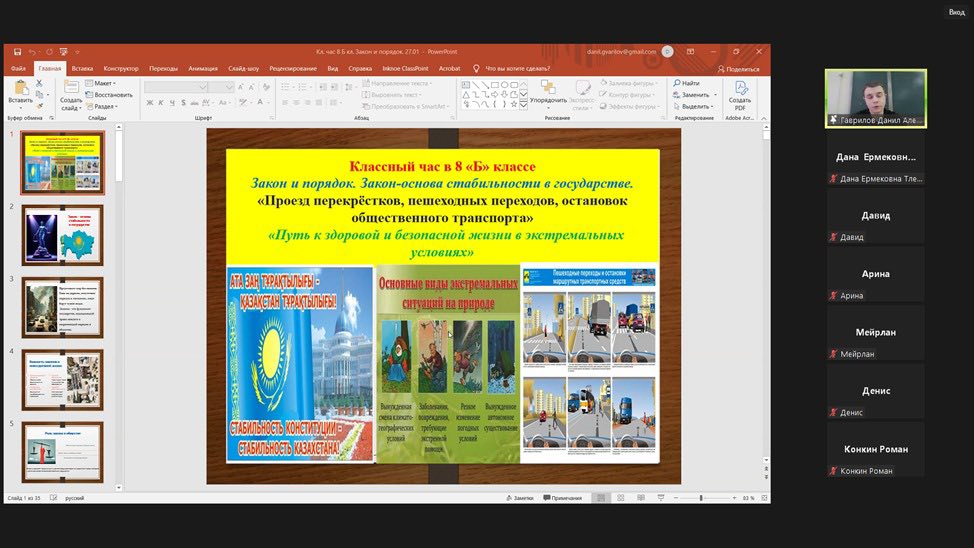Expand the Section (Раздел) dropdown
Screen dimensions: 974x548
pos(104,106)
